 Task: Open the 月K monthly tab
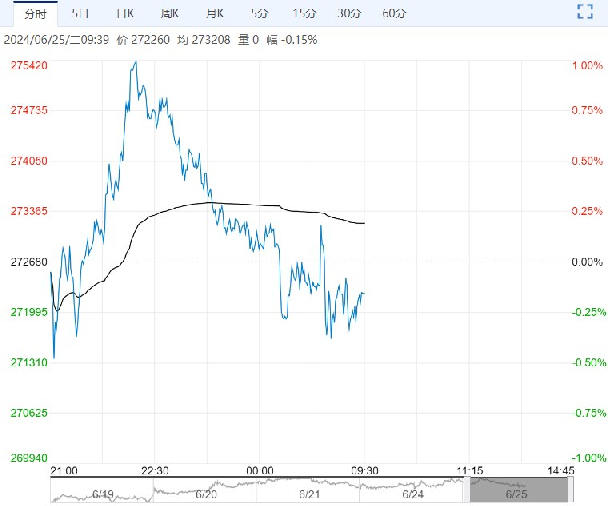pyautogui.click(x=215, y=13)
